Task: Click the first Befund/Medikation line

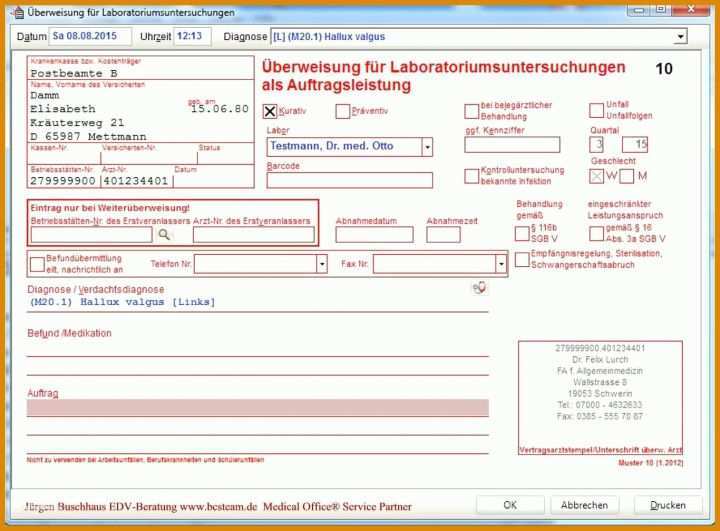Action: 258,349
